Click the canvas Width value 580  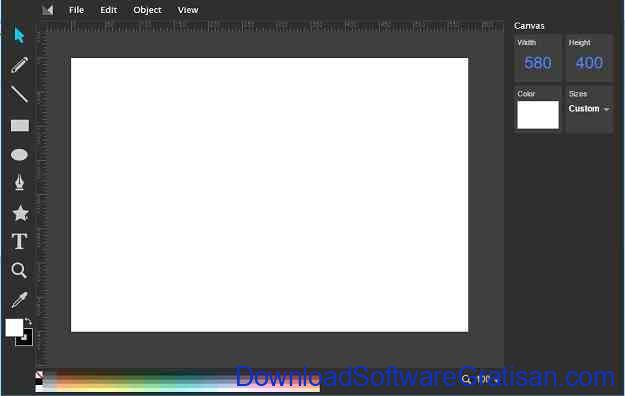pos(538,63)
